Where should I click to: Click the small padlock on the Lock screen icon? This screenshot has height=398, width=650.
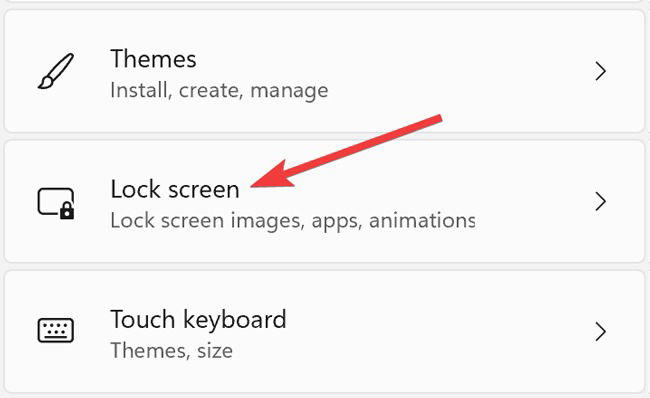tap(67, 211)
